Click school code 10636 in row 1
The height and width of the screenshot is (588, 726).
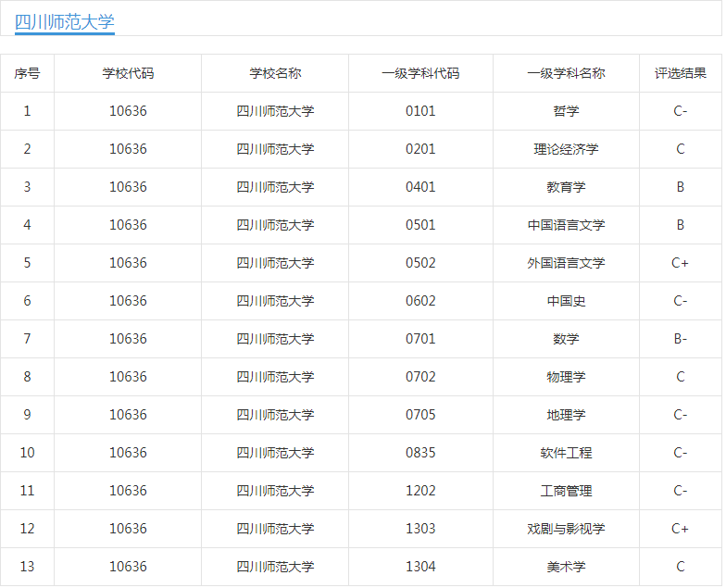[128, 111]
